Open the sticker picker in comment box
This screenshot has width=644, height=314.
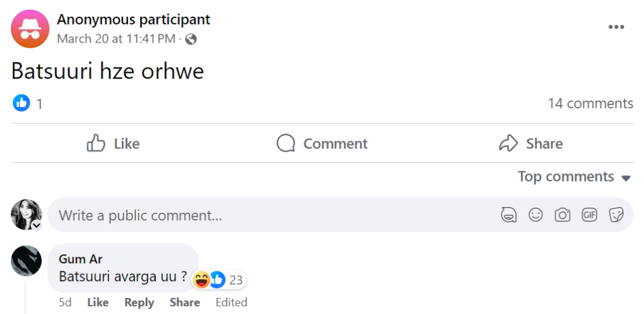click(x=616, y=215)
